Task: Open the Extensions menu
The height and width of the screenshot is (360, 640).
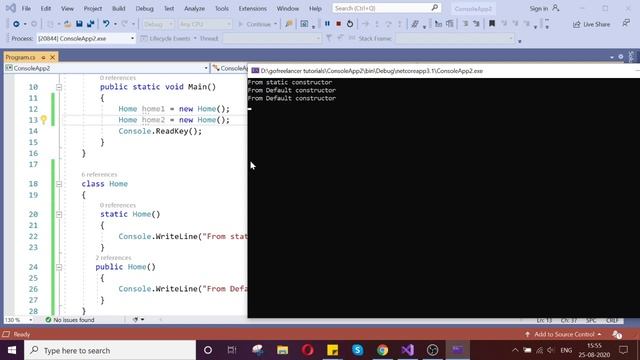Action: click(x=252, y=8)
